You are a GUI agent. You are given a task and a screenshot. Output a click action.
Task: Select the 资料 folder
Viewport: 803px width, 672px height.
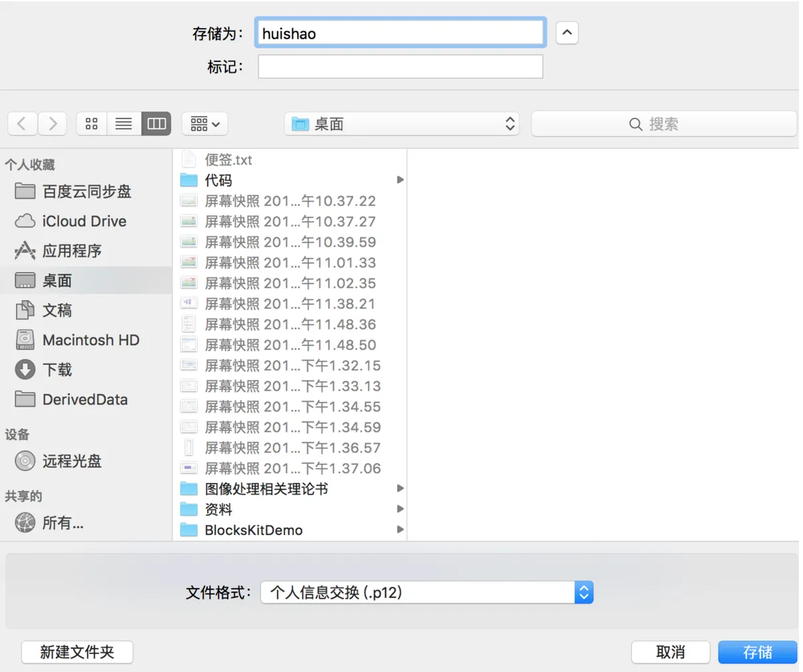[x=290, y=510]
